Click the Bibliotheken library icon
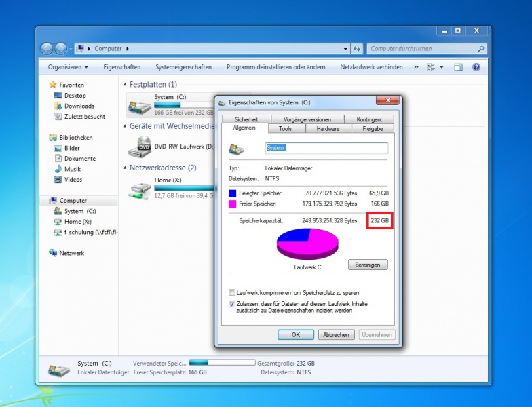 tap(53, 137)
